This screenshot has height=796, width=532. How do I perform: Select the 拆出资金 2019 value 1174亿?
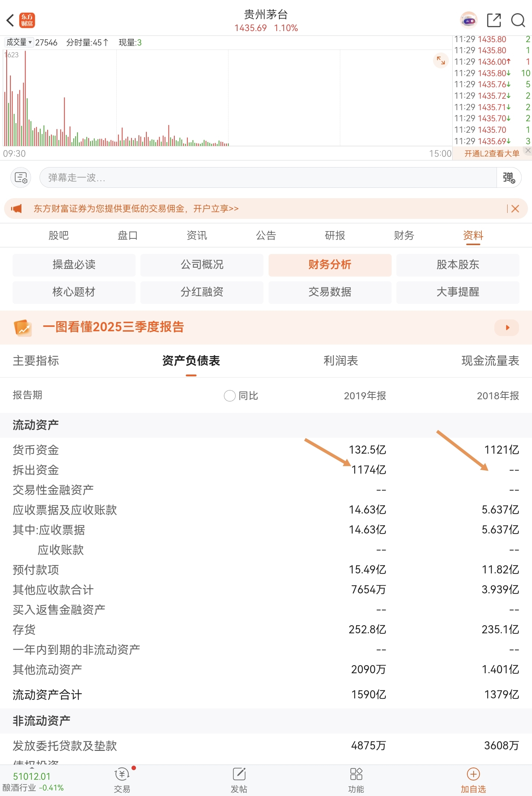pyautogui.click(x=369, y=470)
